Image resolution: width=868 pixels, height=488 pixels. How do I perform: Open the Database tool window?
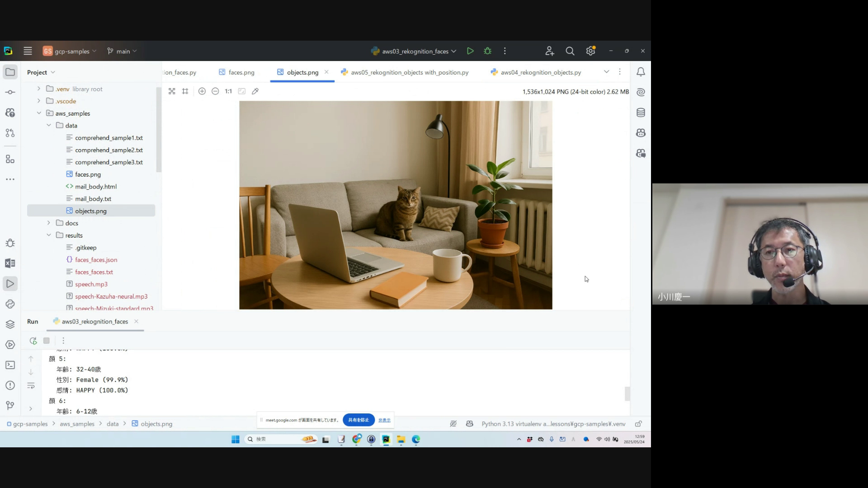641,113
